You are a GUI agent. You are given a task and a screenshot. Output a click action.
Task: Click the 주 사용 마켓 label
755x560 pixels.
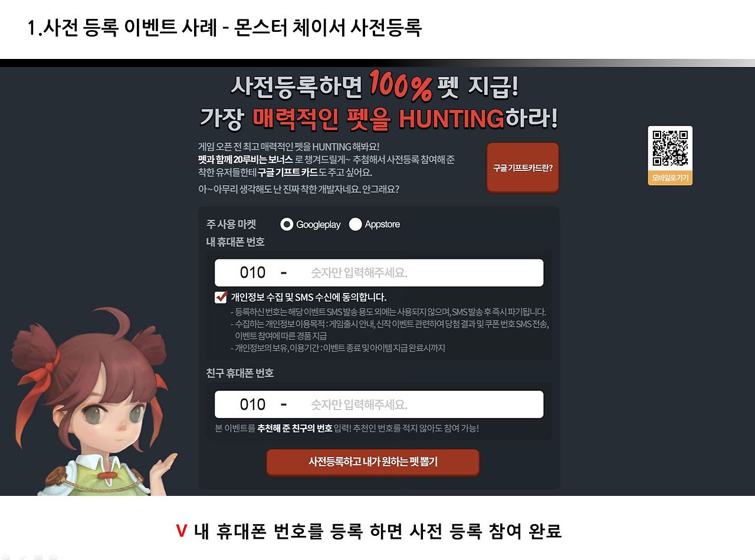pos(231,225)
